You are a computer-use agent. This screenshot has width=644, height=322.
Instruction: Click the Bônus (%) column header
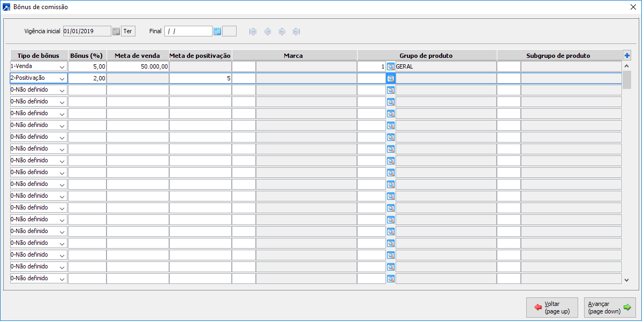[87, 55]
